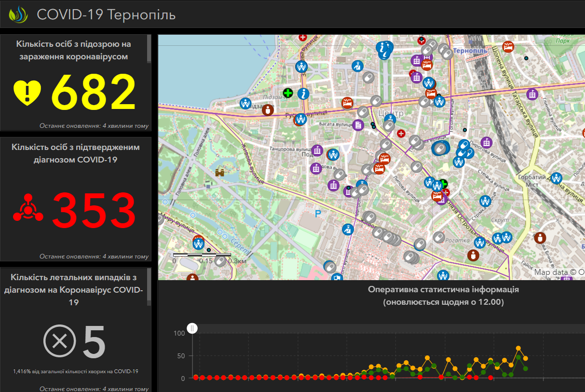The height and width of the screenshot is (392, 585).
Task: Click scrollbar of lethal cases panel
Action: point(149,284)
